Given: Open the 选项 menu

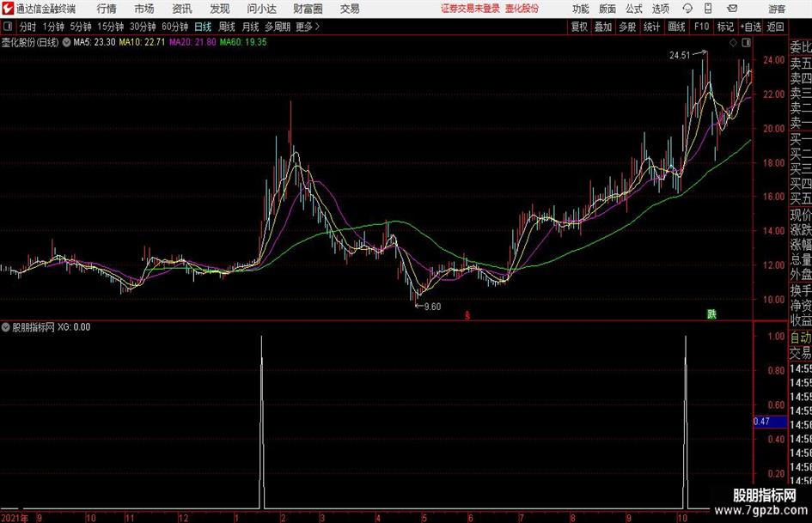Looking at the screenshot, I should tap(660, 9).
